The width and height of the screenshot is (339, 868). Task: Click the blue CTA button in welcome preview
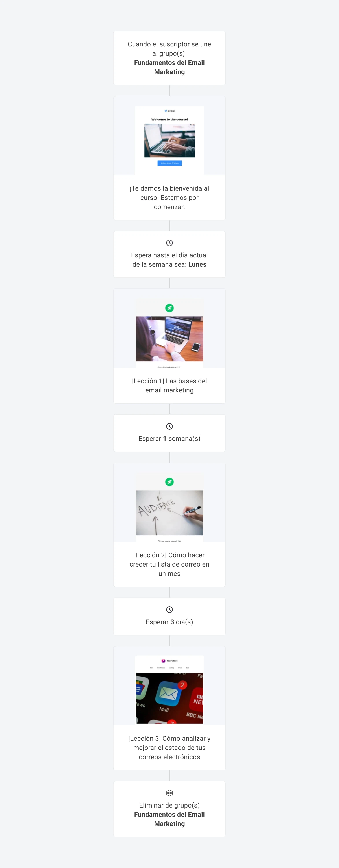point(170,163)
